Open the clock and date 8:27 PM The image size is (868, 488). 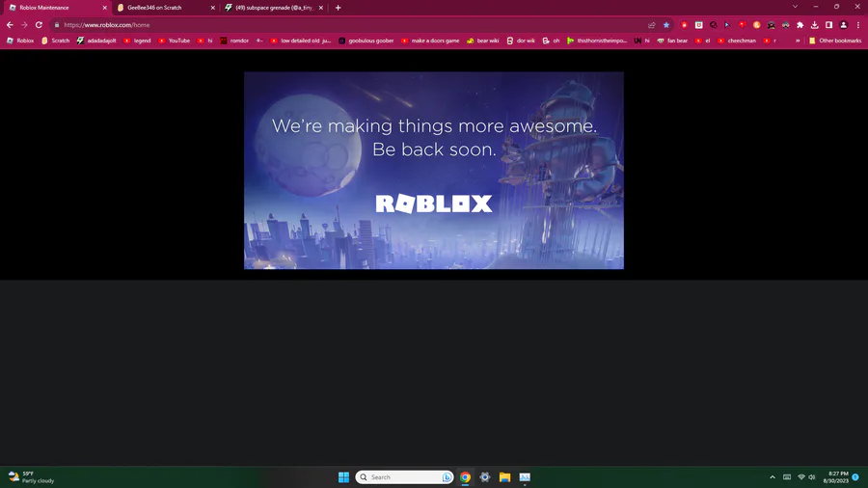[836, 477]
